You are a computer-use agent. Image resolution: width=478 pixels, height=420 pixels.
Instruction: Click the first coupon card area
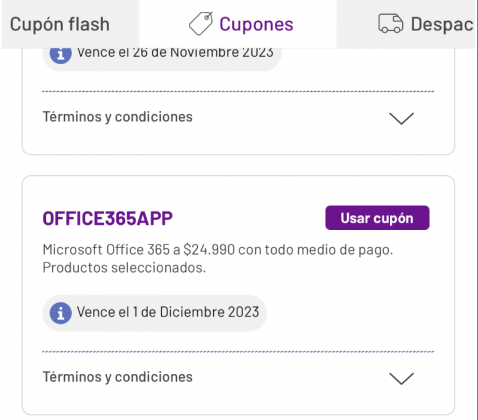238,102
